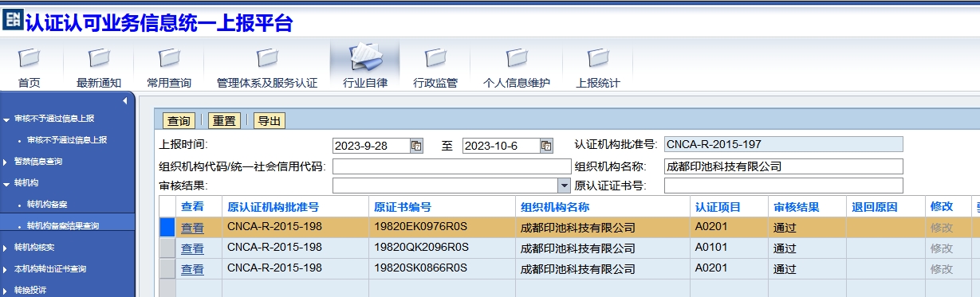
Task: Select 转机构备案 in sidebar
Action: 47,205
